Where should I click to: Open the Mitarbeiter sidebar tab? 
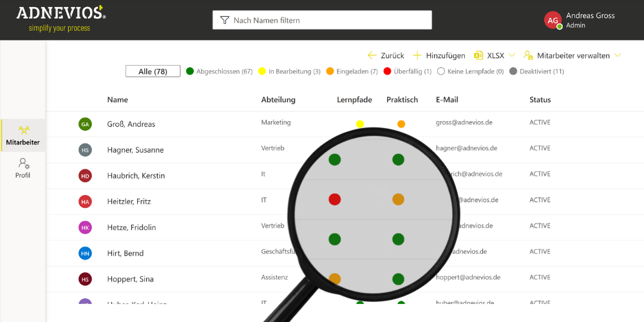23,135
